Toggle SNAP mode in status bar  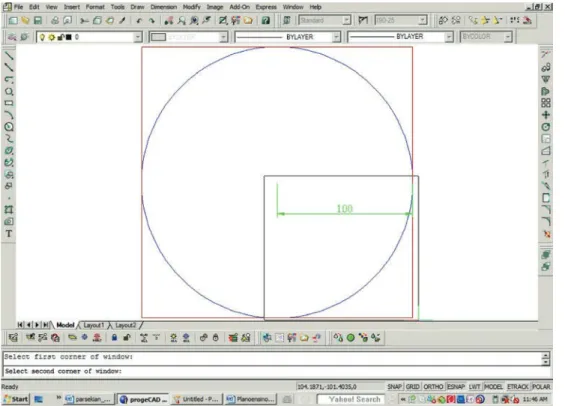tap(395, 387)
